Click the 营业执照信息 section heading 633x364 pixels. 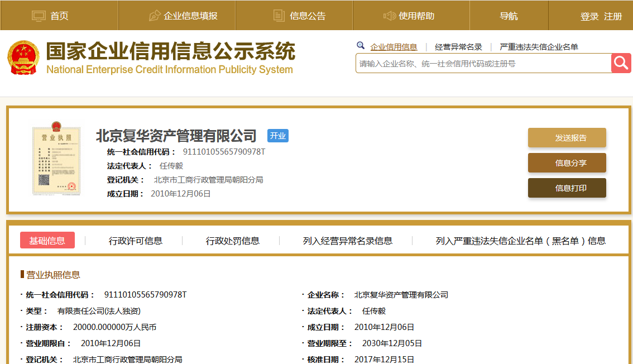[53, 275]
